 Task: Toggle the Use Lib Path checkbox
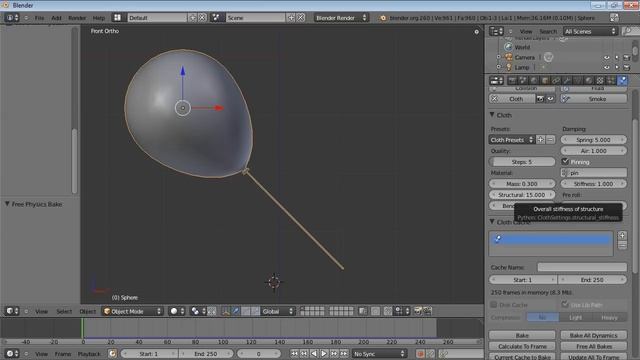point(565,304)
